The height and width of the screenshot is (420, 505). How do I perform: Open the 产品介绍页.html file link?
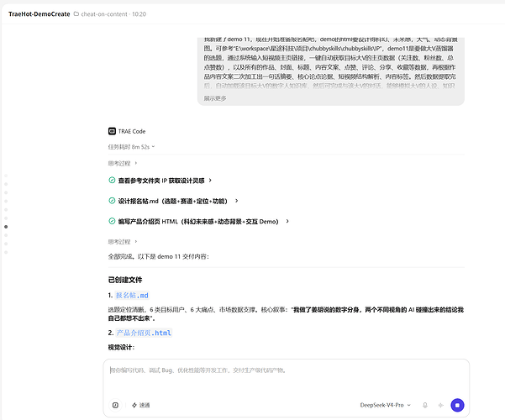click(144, 333)
